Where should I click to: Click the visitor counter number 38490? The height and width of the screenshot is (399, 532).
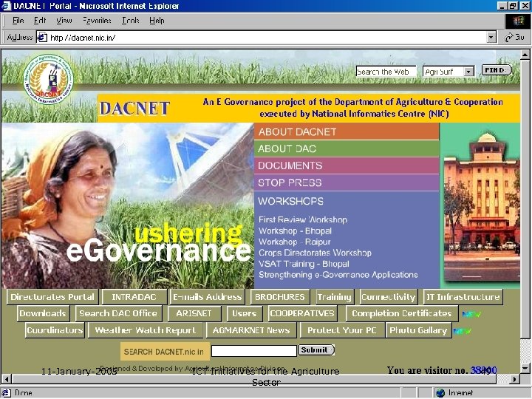(483, 370)
